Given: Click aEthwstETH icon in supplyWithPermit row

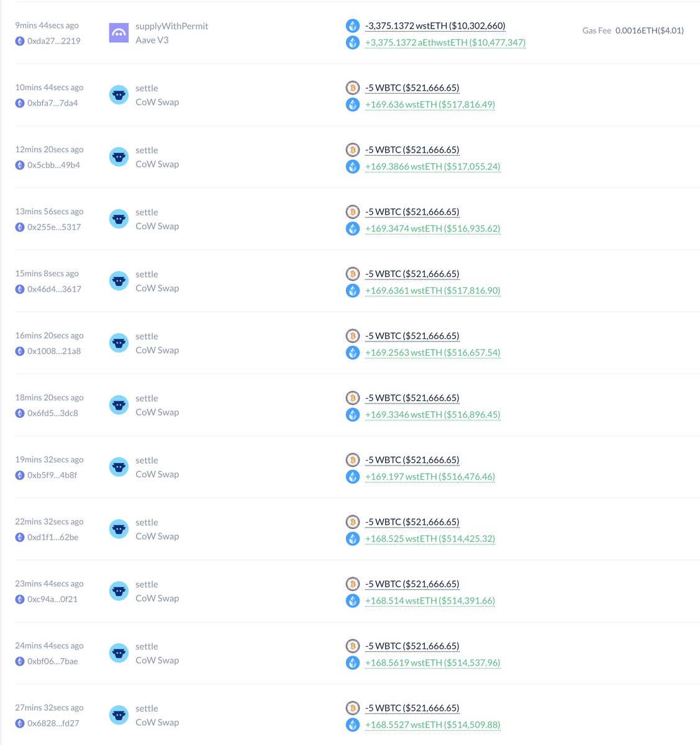Looking at the screenshot, I should pos(353,43).
